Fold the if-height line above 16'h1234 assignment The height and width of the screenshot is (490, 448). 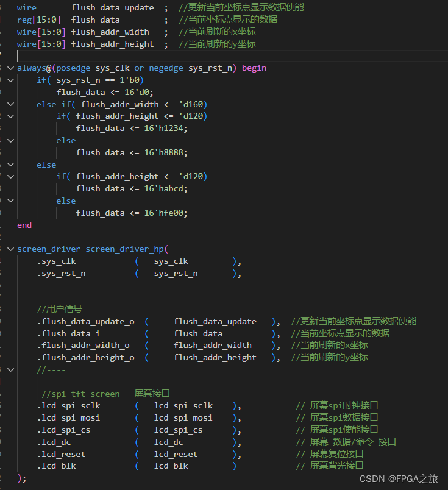coord(10,116)
